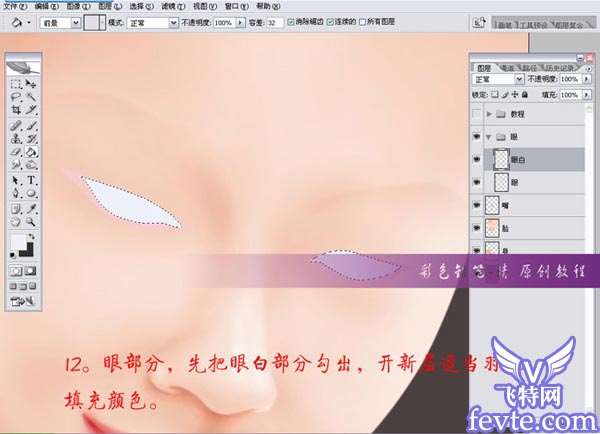The height and width of the screenshot is (434, 600).
Task: Select the Shape tool
Action: (31, 193)
